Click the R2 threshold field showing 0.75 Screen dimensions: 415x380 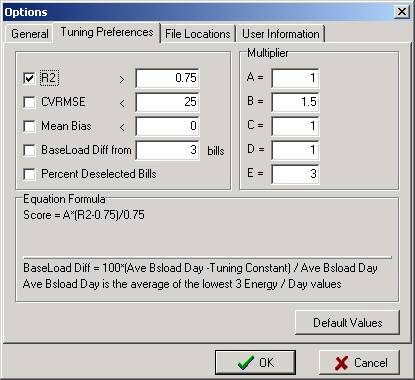167,78
